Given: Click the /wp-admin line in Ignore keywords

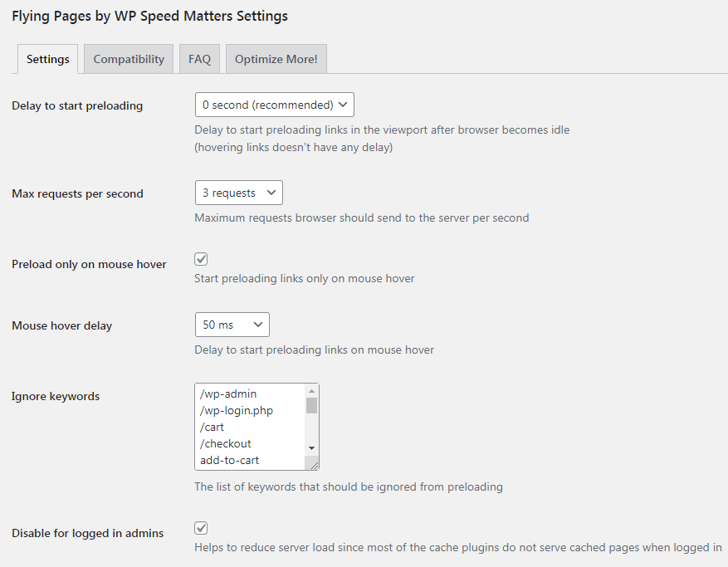Looking at the screenshot, I should coord(227,393).
